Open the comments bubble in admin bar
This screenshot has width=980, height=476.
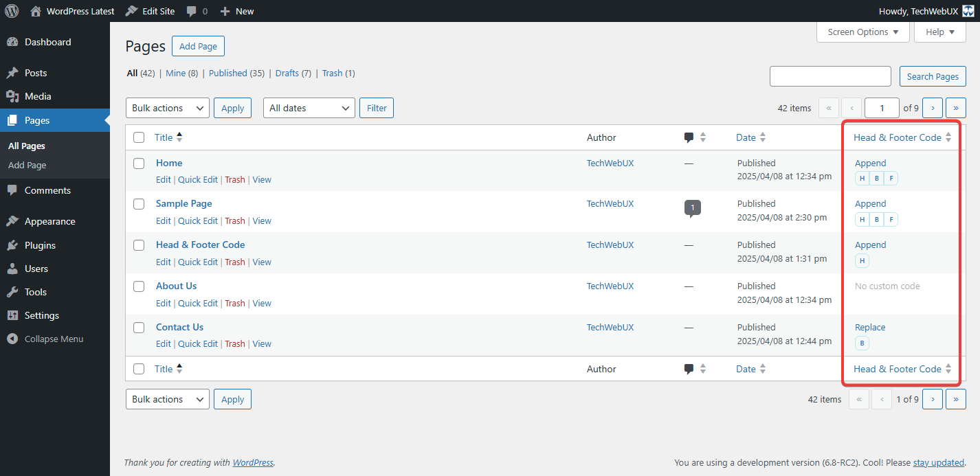coord(197,11)
